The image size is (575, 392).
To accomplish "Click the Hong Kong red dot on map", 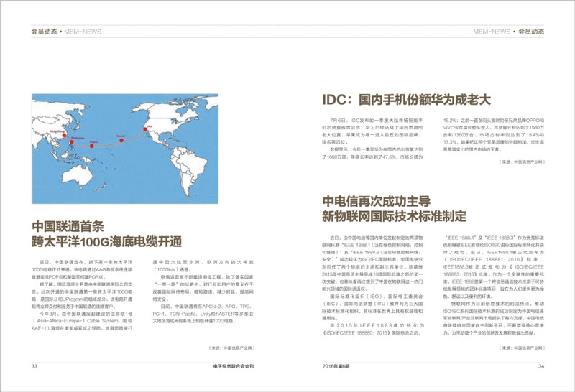I will tap(64, 136).
